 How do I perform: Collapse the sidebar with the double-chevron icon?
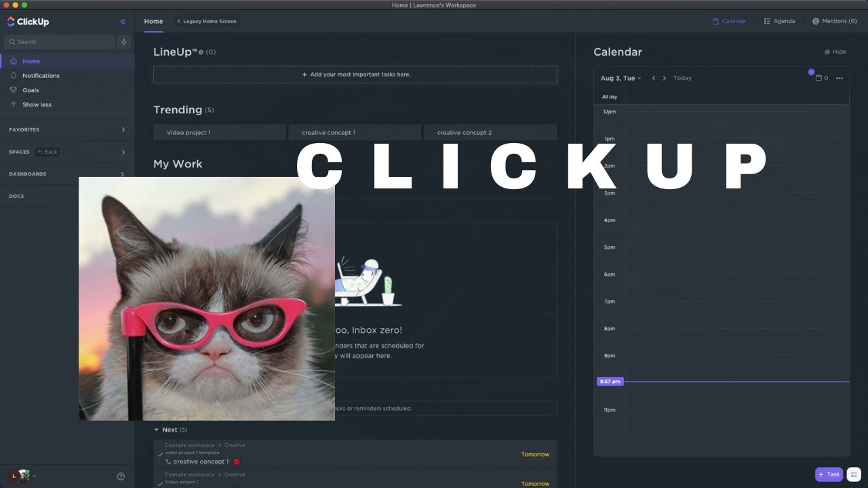123,22
